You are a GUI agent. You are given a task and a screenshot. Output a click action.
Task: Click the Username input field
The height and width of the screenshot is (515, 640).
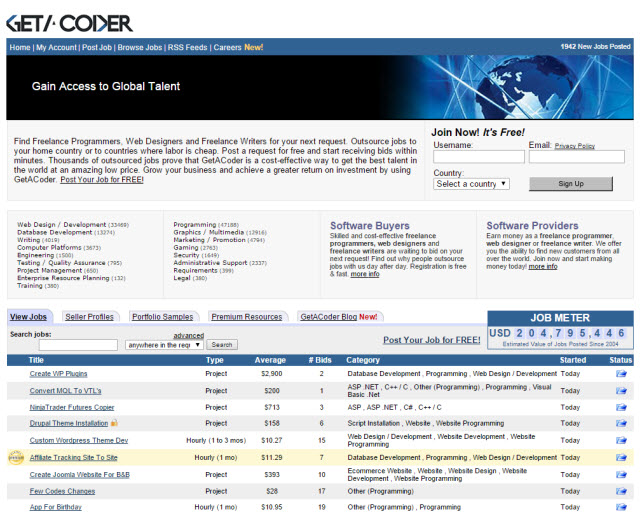pyautogui.click(x=479, y=157)
